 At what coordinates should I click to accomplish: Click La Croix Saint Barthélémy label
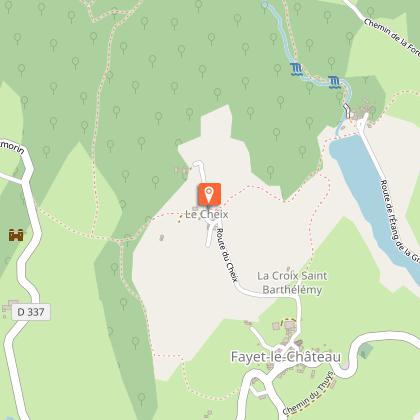(x=292, y=283)
